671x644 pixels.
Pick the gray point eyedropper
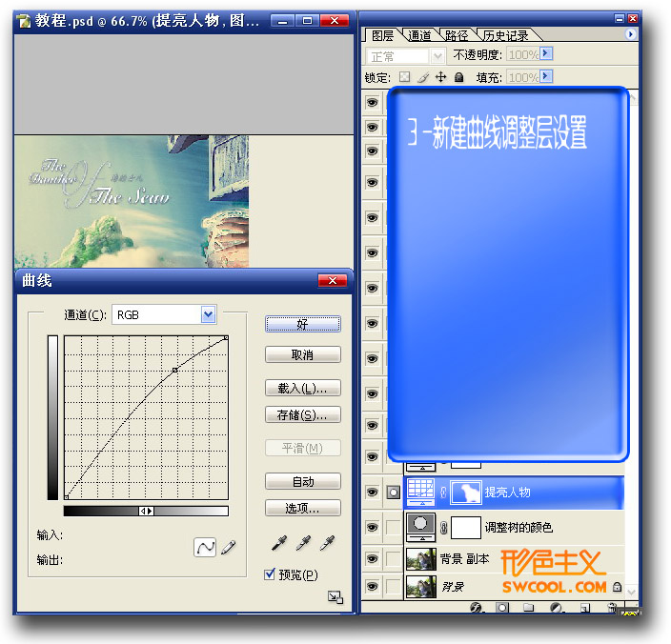click(x=303, y=543)
